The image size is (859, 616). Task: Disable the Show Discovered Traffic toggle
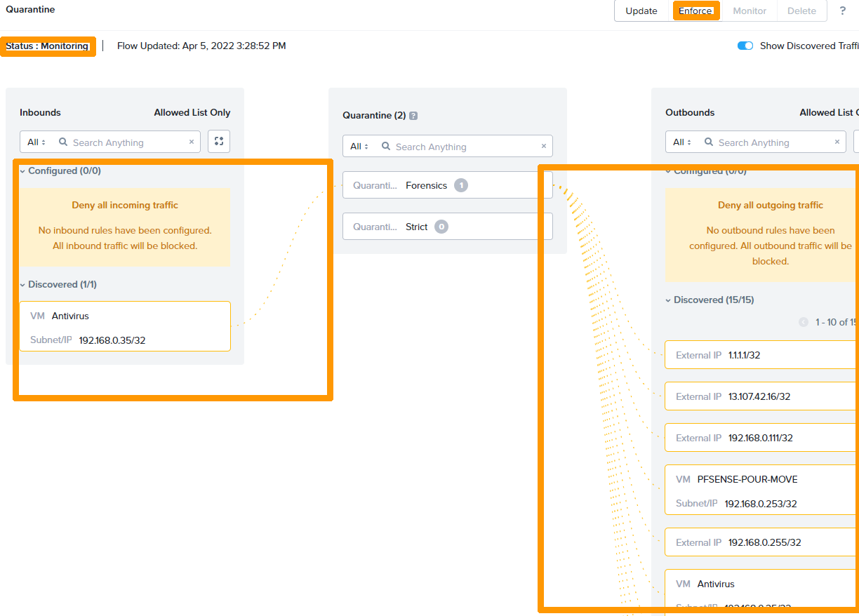(745, 45)
